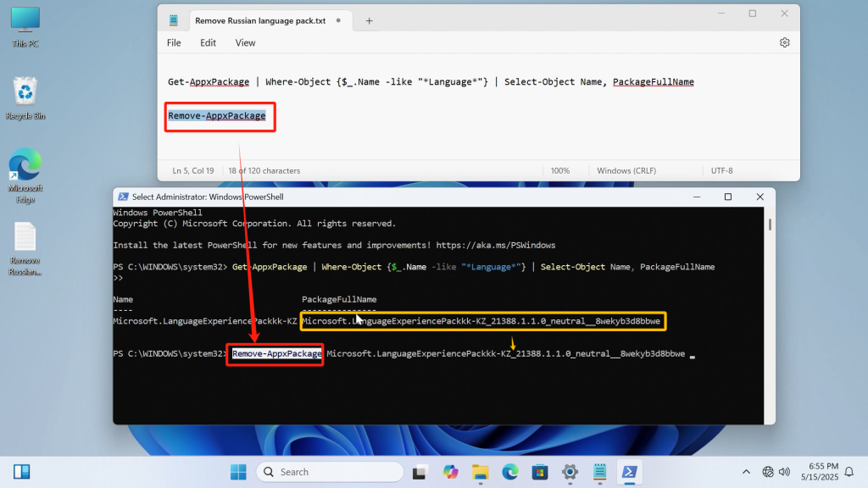Launch Microsoft Edge from the desktop
Viewport: 868px width, 488px height.
(x=25, y=176)
